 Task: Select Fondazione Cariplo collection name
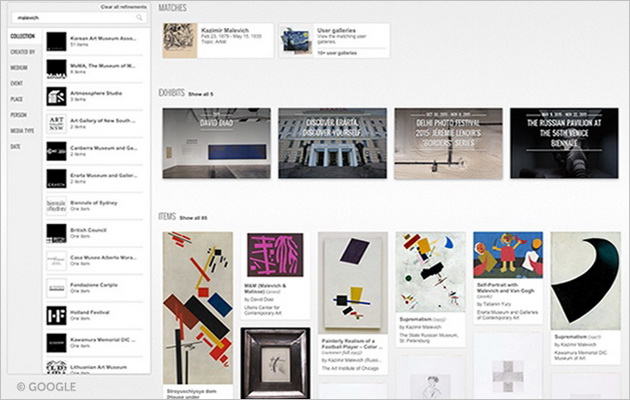click(94, 285)
